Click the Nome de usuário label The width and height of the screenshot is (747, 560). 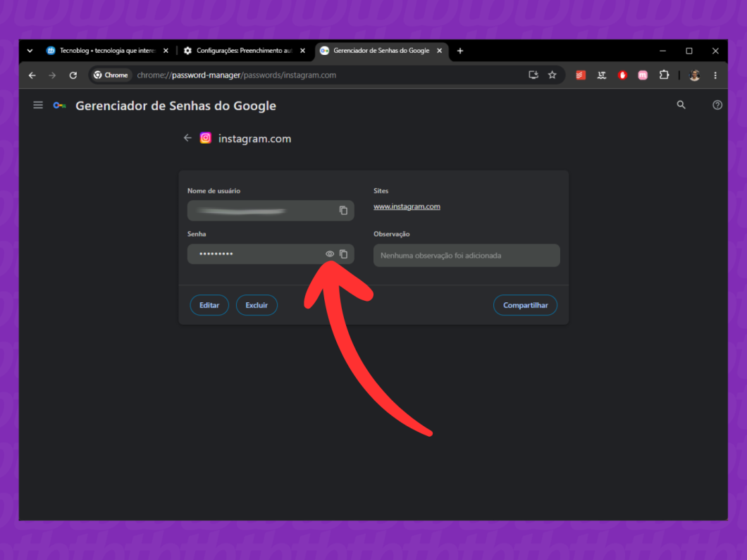[x=214, y=190]
